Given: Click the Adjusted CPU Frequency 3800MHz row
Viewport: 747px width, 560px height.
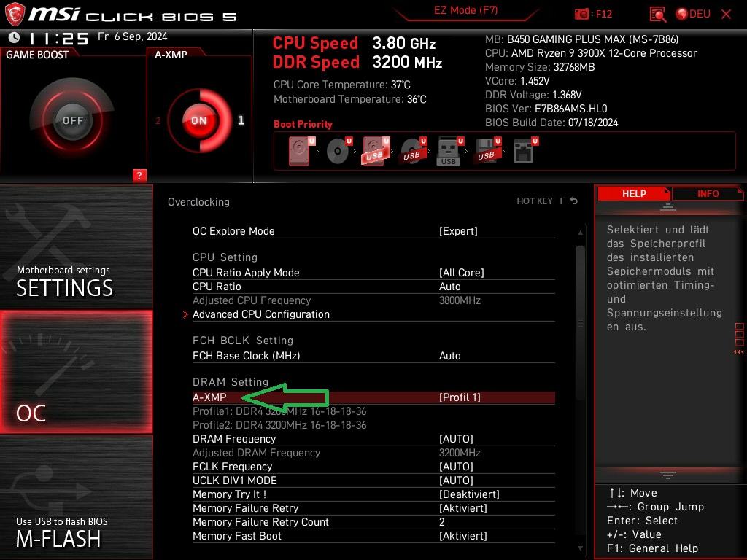Looking at the screenshot, I should pyautogui.click(x=373, y=300).
